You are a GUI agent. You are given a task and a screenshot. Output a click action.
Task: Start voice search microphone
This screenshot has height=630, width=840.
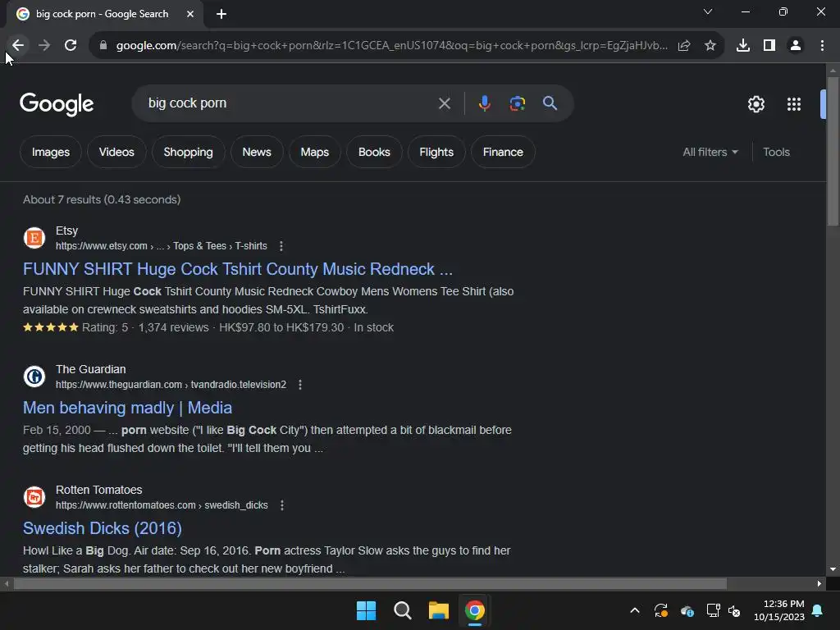click(x=484, y=103)
